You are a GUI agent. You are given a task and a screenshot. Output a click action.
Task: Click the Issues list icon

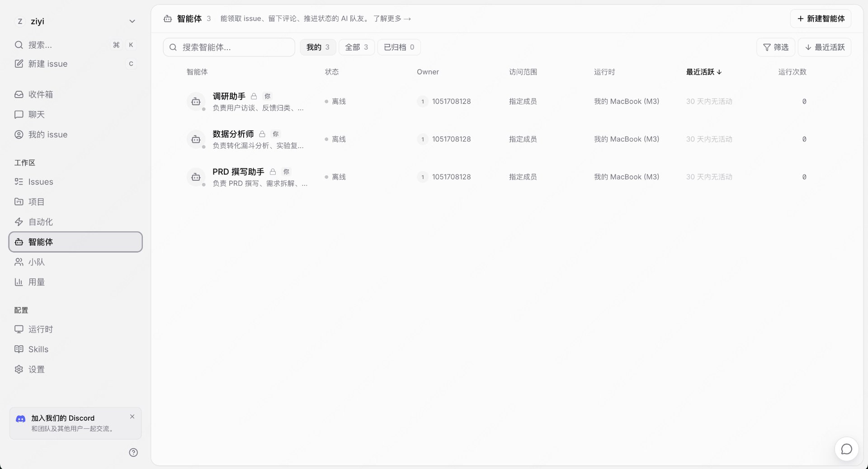19,182
